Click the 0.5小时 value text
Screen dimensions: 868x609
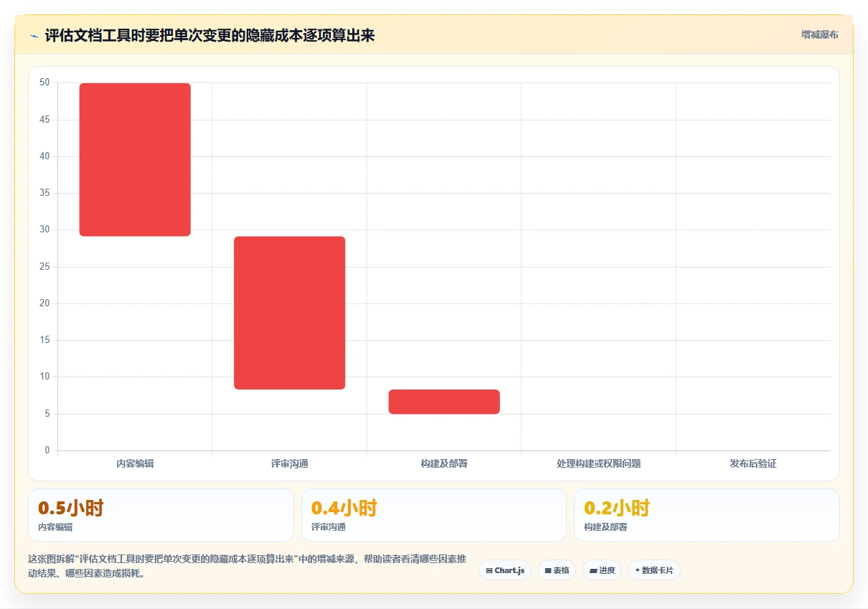(71, 508)
